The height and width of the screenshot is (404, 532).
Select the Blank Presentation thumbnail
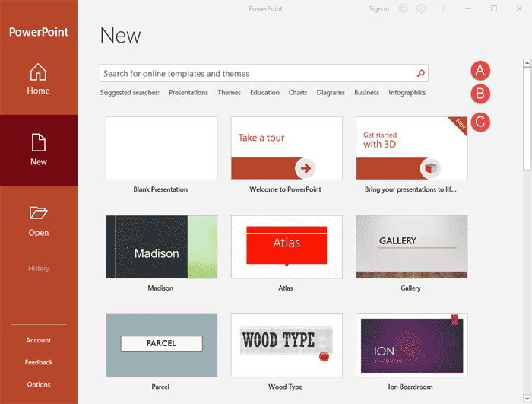[x=161, y=148]
